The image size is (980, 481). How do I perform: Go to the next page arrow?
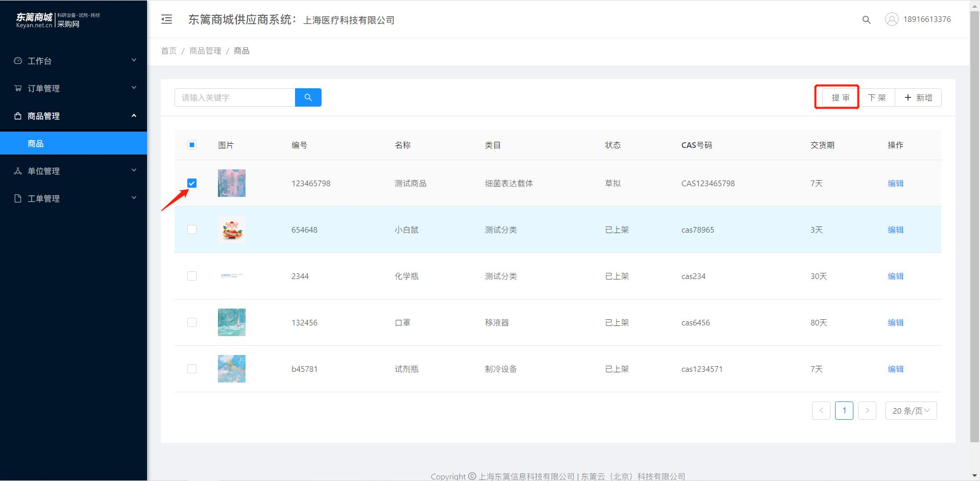click(867, 411)
